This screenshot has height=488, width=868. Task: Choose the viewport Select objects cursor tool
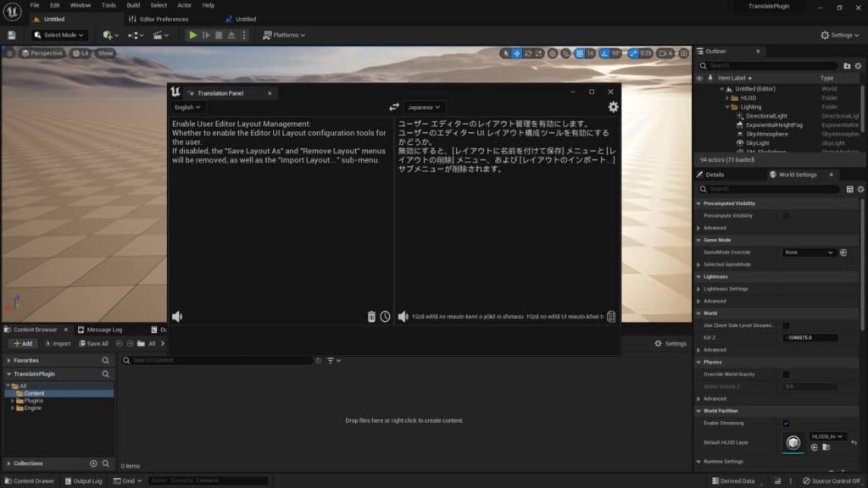coord(505,53)
